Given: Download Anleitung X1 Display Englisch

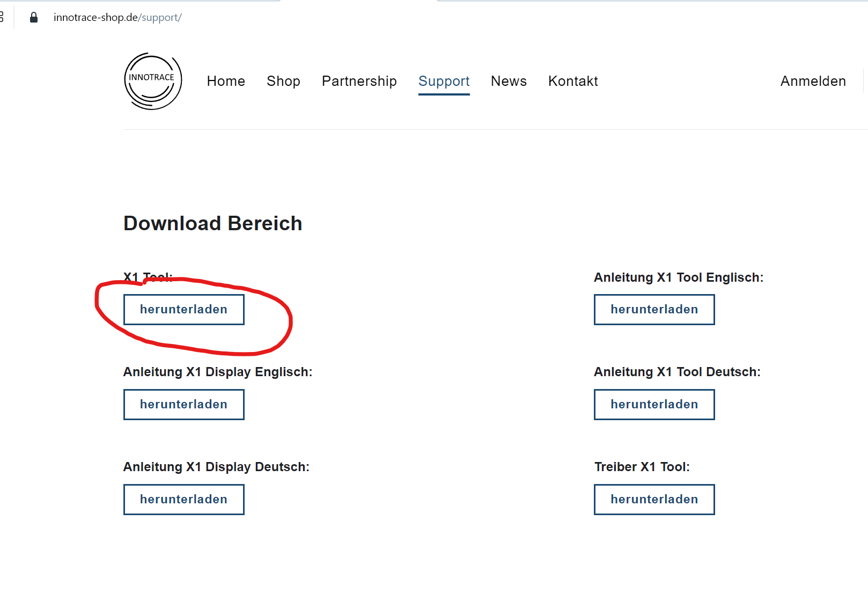Looking at the screenshot, I should pyautogui.click(x=183, y=405).
